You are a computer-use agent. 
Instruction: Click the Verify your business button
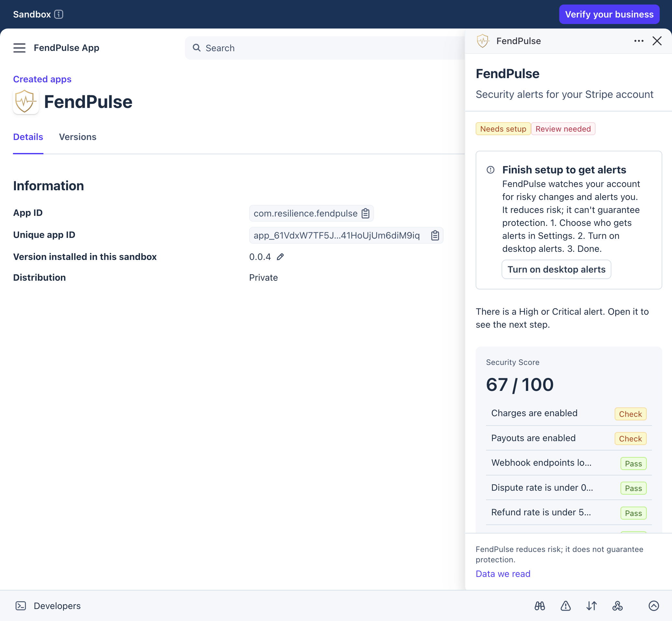pyautogui.click(x=609, y=14)
